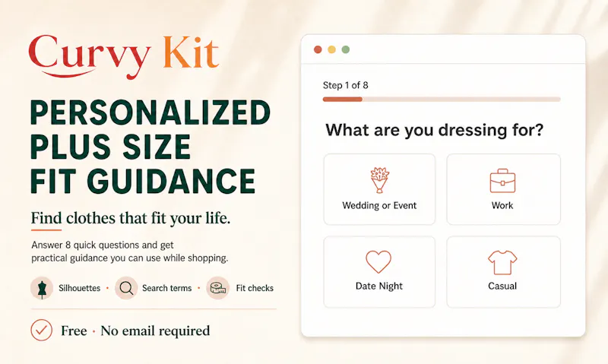Image resolution: width=608 pixels, height=364 pixels.
Task: Click the Step 1 of 8 progress bar
Action: [442, 100]
